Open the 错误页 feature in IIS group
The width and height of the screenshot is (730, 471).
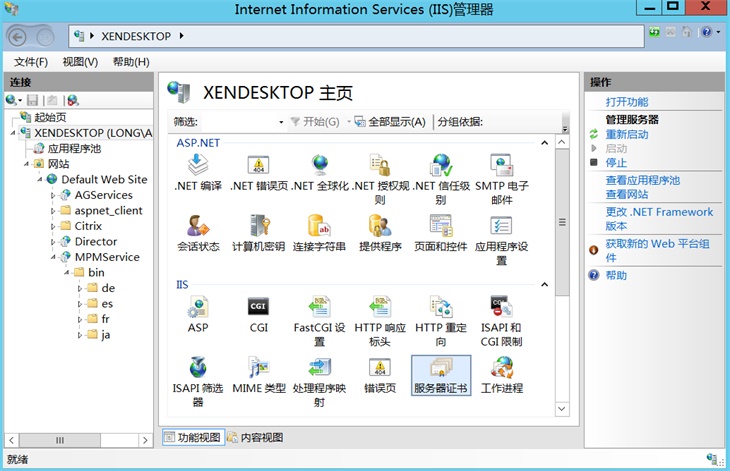380,375
